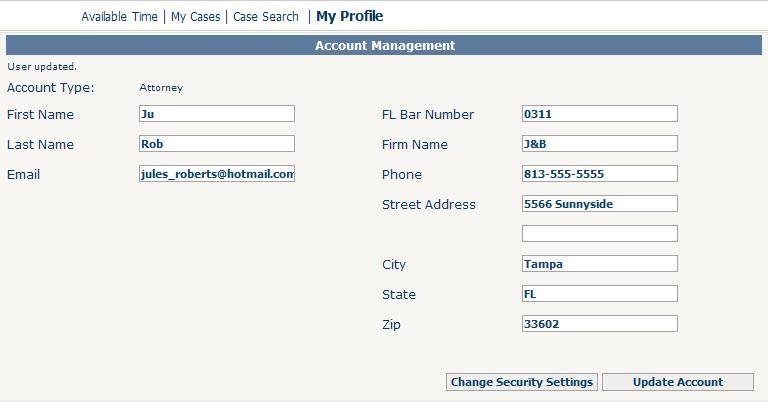Focus the Street Address field
Viewport: 768px width, 402px height.
click(x=599, y=204)
